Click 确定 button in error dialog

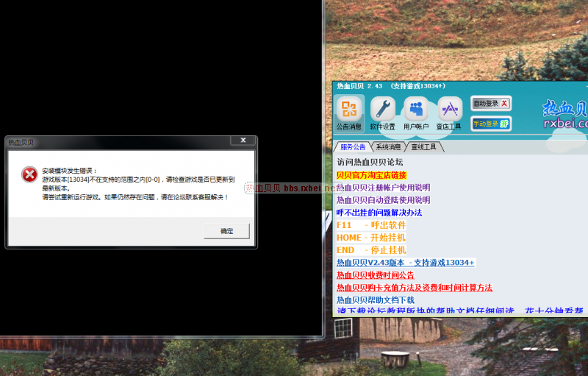tap(226, 231)
